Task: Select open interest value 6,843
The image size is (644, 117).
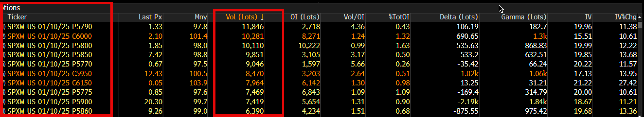Action: point(311,92)
